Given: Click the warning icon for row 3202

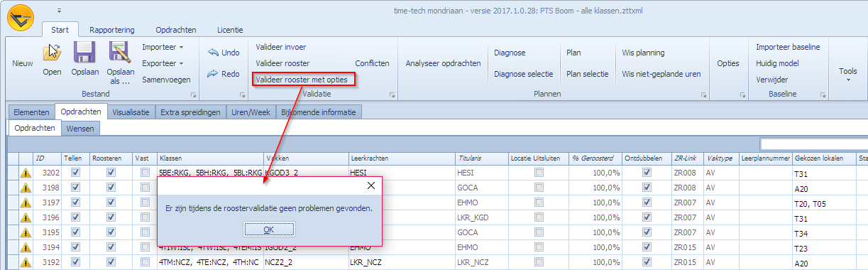Looking at the screenshot, I should 26,173.
